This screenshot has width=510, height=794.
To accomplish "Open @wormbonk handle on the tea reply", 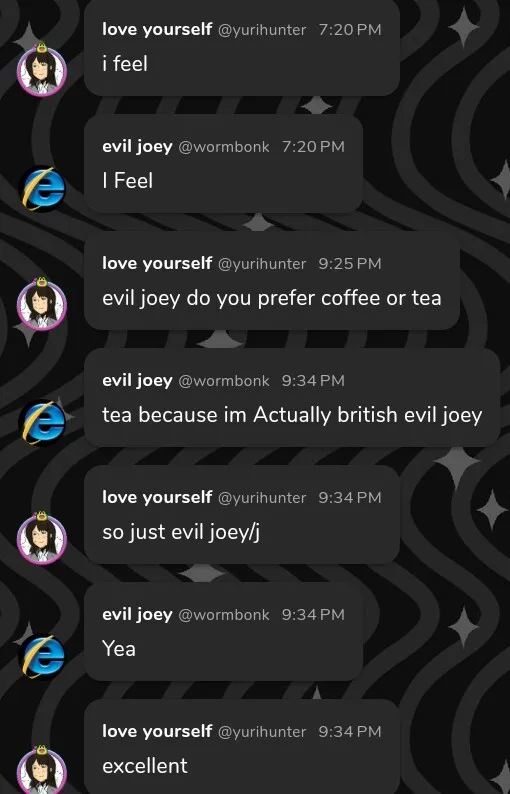I will pyautogui.click(x=224, y=381).
